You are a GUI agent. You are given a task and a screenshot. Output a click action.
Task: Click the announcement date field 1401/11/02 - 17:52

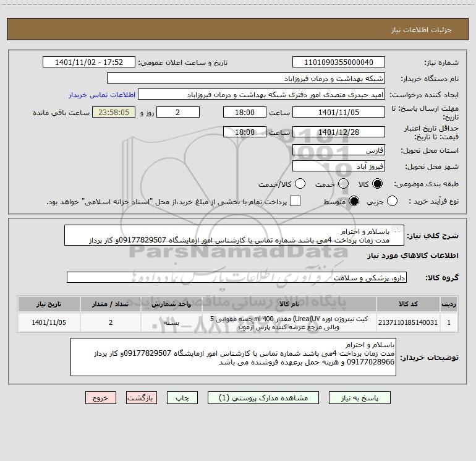(x=89, y=62)
